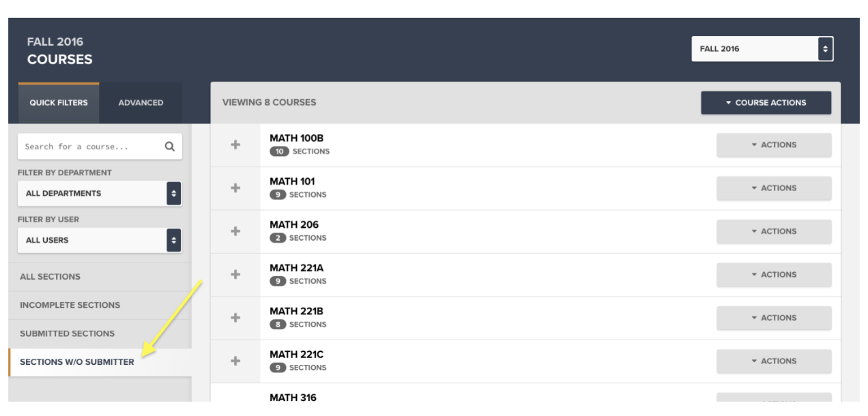The width and height of the screenshot is (868, 416).
Task: Open the All Departments filter dropdown
Action: tap(100, 193)
